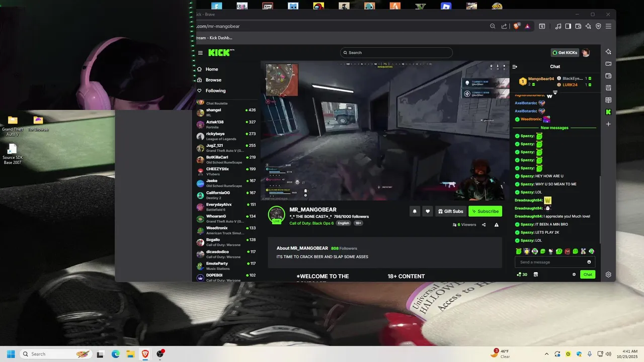
Task: Open Brave Wallet icon in toolbar
Action: (x=578, y=26)
